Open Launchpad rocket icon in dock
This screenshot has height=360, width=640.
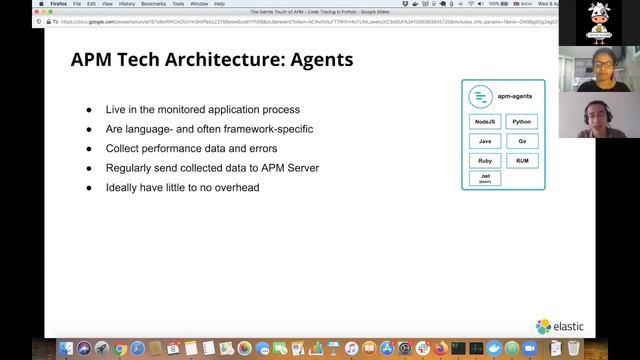102,349
